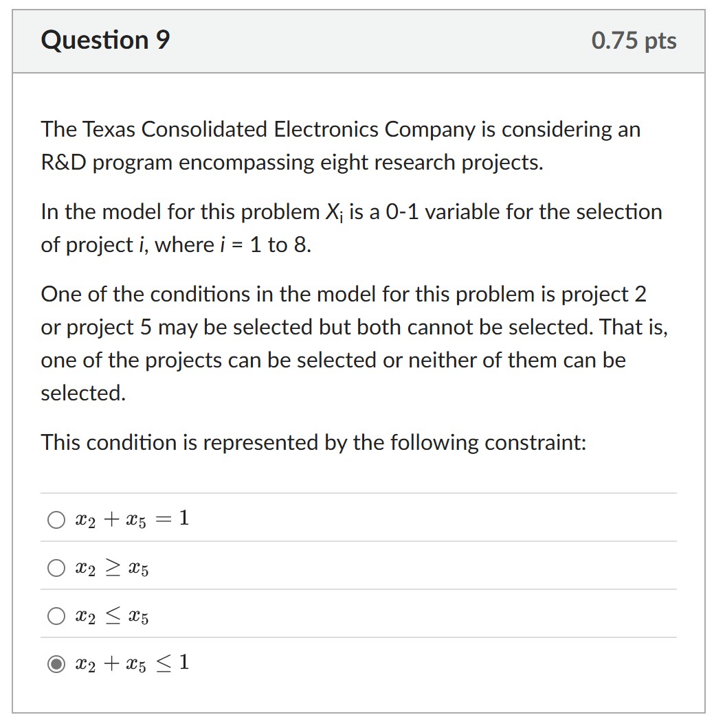This screenshot has height=728, width=714.
Task: Click the 0.75 pts label
Action: click(634, 41)
